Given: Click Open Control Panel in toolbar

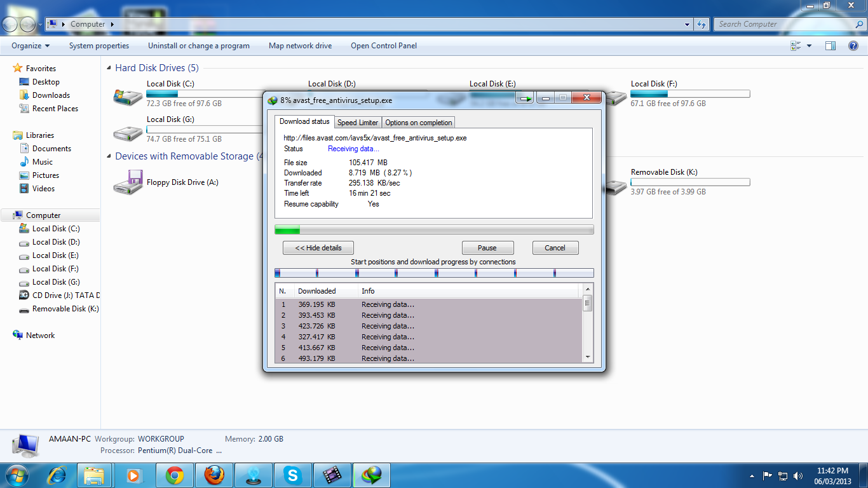Looking at the screenshot, I should coord(384,46).
